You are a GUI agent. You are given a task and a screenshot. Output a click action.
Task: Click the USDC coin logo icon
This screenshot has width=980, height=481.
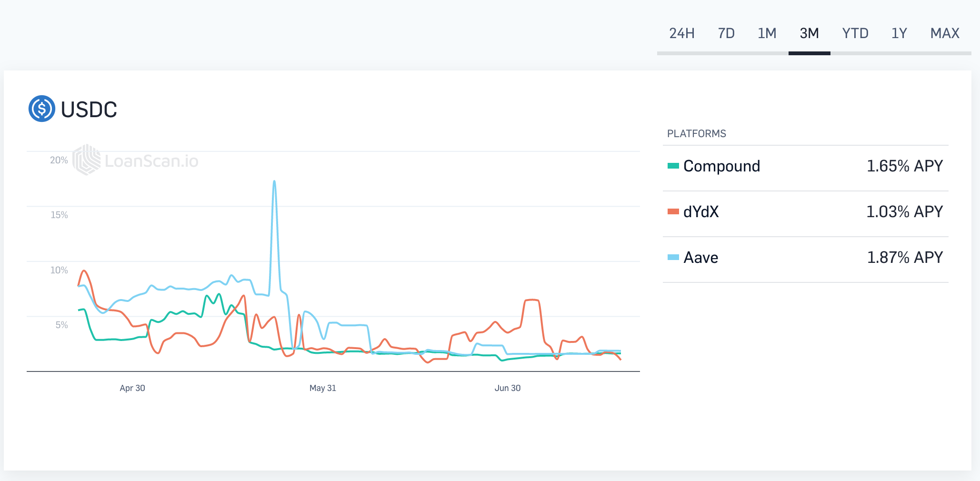[x=42, y=109]
